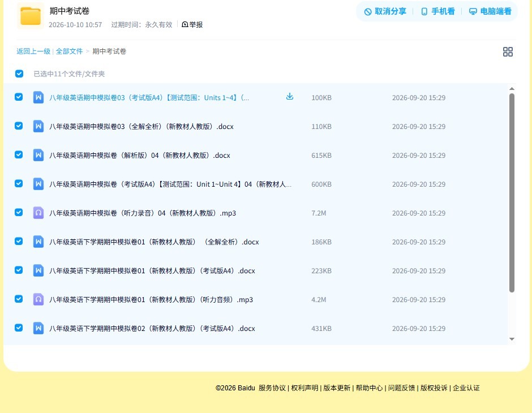Click Word icon of 模拟卷（解析版）04 file

(38, 155)
